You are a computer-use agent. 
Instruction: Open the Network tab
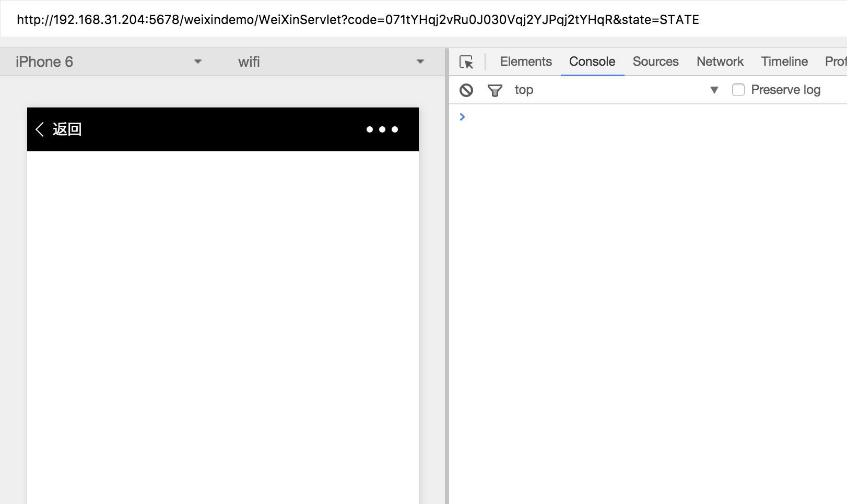click(720, 62)
